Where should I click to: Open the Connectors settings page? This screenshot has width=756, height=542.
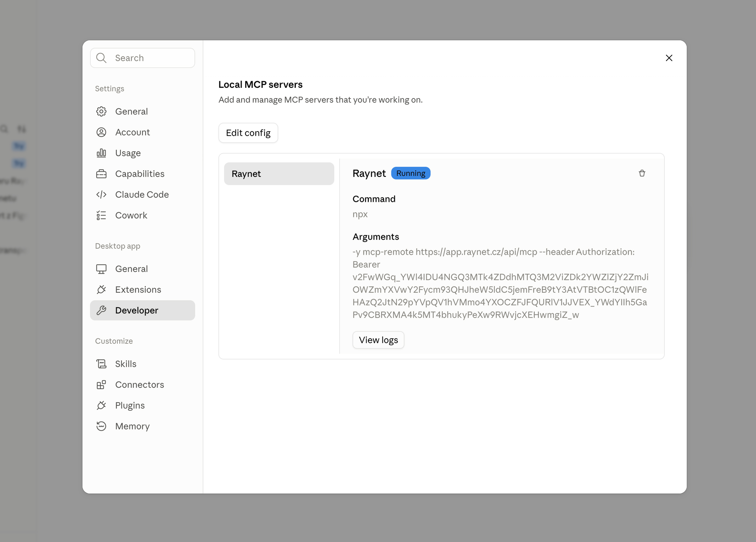(142, 385)
